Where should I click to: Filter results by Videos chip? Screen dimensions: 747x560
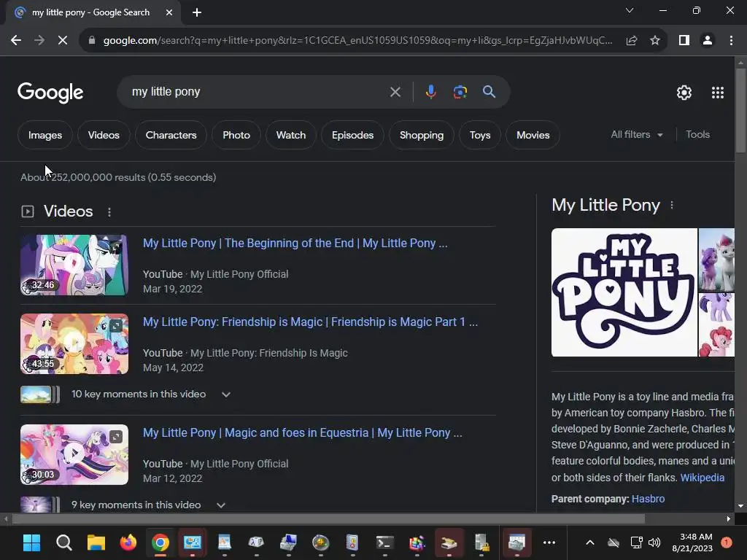[x=104, y=135]
